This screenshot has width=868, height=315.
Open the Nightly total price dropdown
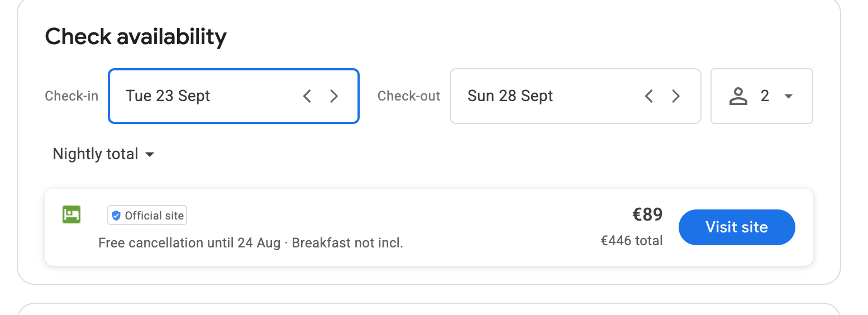pyautogui.click(x=96, y=154)
